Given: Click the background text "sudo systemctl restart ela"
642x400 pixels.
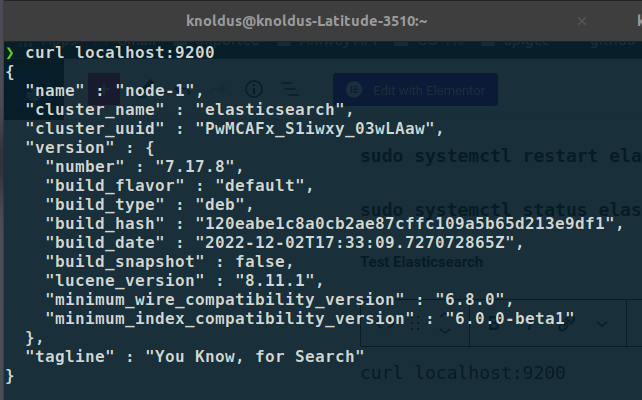Looking at the screenshot, I should [501, 156].
